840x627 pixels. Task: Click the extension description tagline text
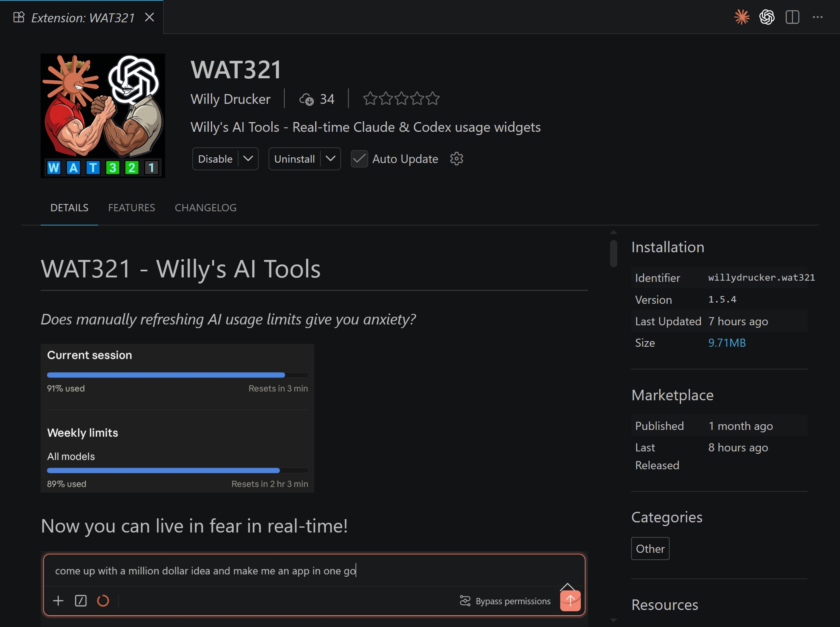365,127
